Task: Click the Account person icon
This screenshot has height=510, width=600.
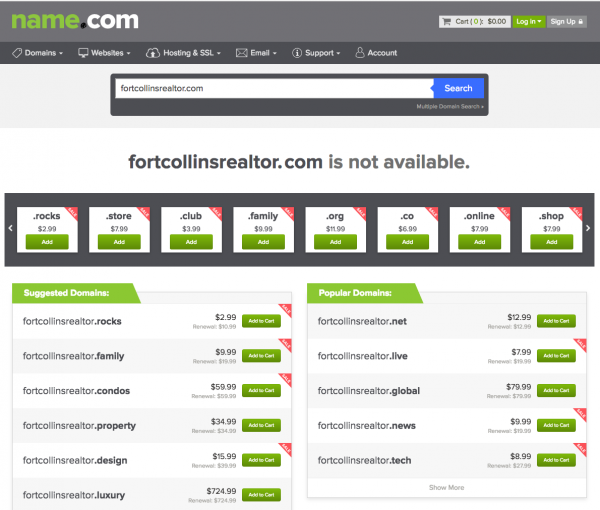Action: click(x=360, y=52)
